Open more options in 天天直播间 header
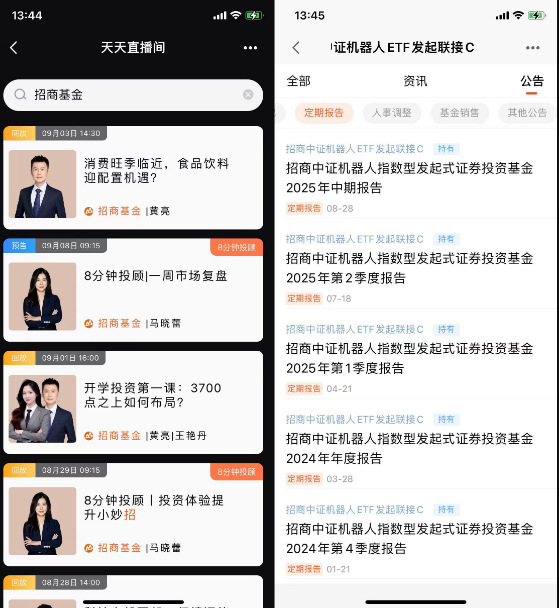The image size is (559, 608). [250, 48]
